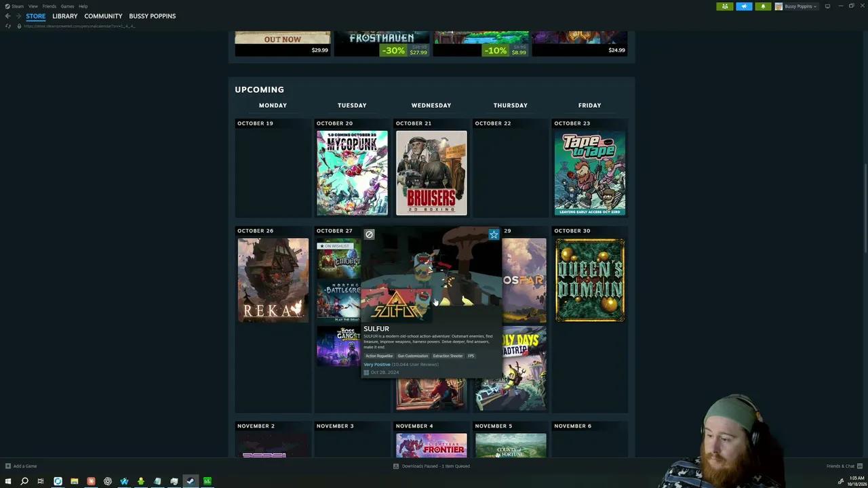Open Downloads Paused status
This screenshot has height=488, width=868.
[x=432, y=466]
